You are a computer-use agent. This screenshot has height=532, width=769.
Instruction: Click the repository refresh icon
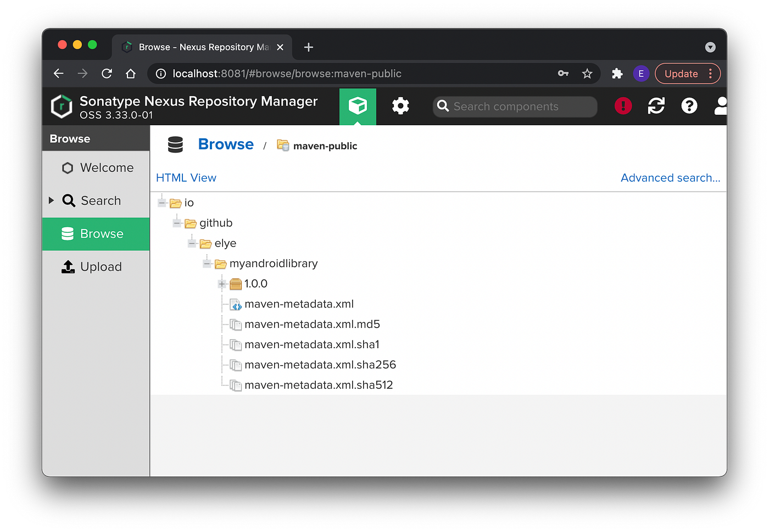(656, 105)
